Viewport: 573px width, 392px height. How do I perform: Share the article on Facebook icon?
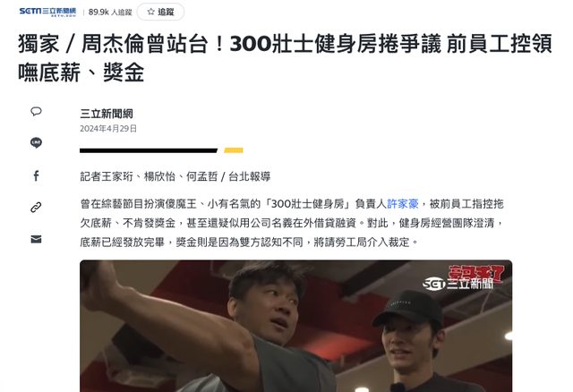click(36, 176)
